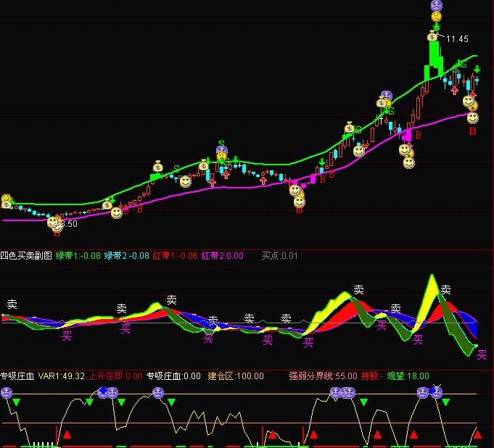Click the rightmost 买 signal in 四色买卖 panel

(482, 354)
